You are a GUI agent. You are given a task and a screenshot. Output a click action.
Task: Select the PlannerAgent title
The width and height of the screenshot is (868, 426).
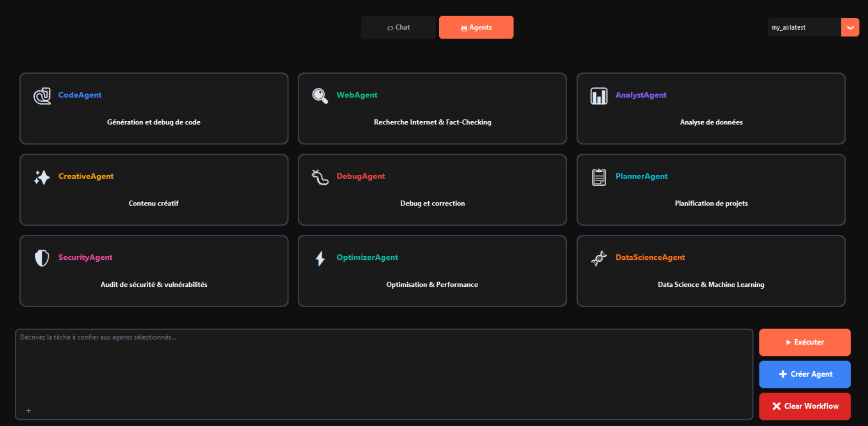click(x=641, y=176)
